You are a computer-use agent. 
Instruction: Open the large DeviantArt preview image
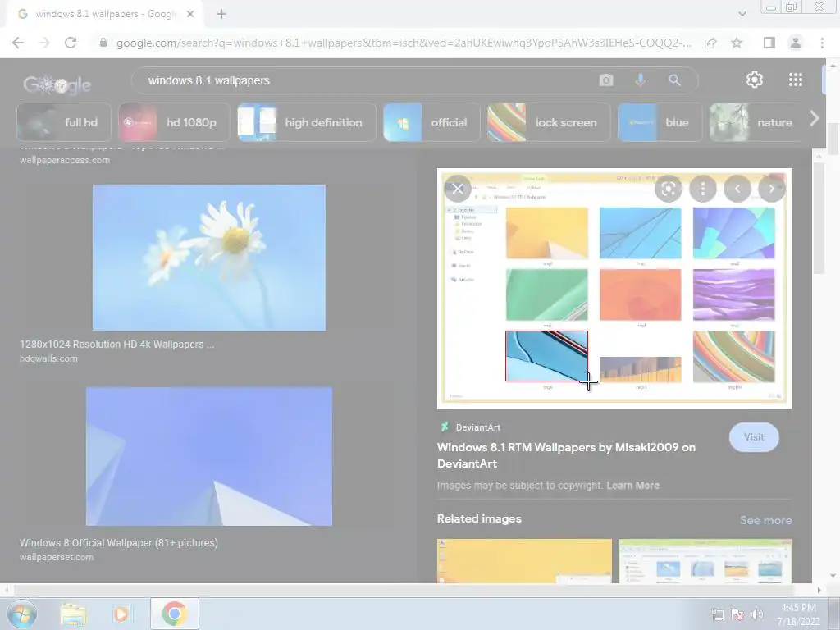[x=614, y=288]
